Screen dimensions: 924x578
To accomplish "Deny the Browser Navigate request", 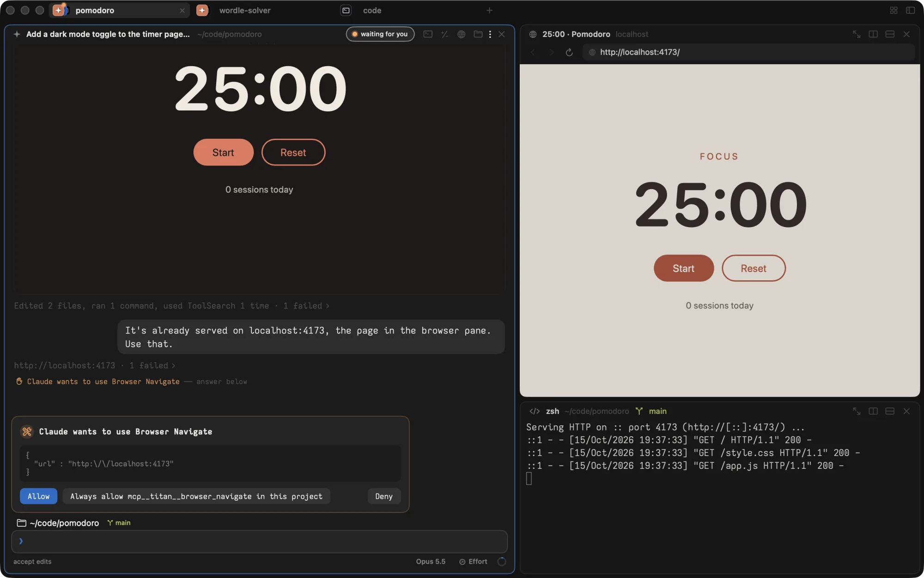I will pyautogui.click(x=384, y=496).
